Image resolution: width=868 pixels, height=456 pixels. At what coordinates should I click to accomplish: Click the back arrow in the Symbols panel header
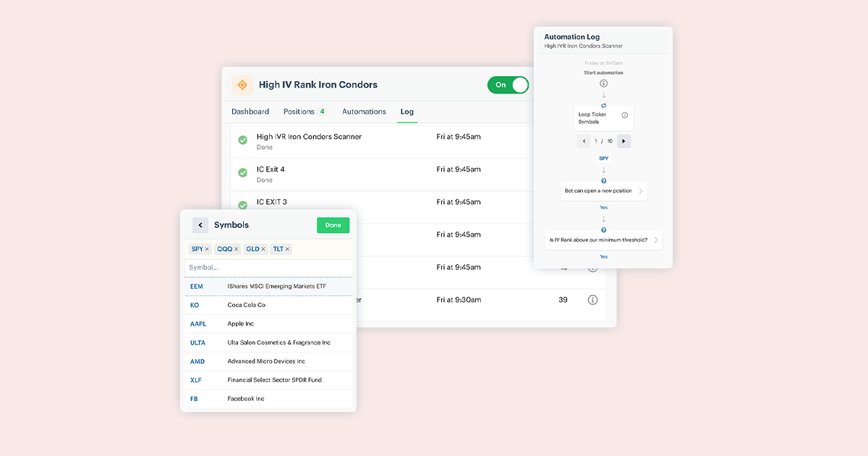[200, 225]
